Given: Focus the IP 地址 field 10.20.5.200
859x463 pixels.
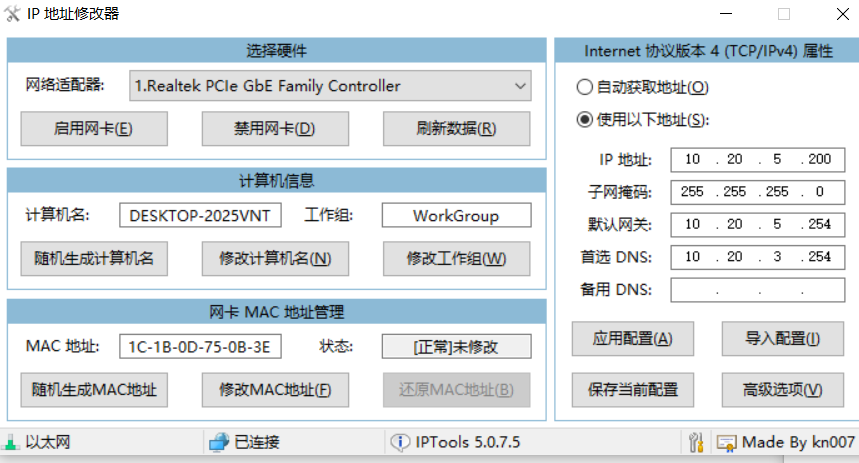Looking at the screenshot, I should [758, 159].
